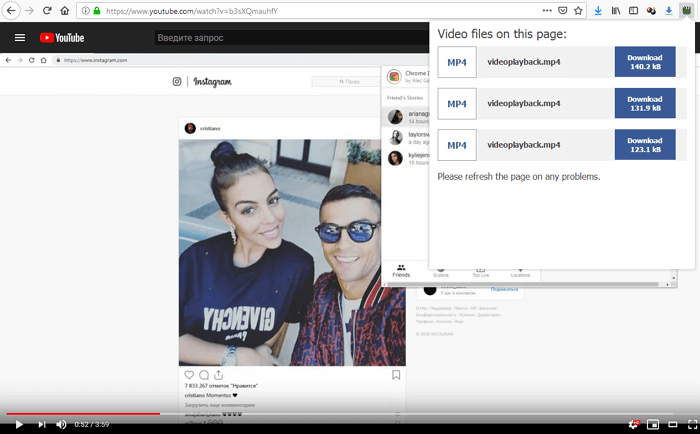
Task: Download third videoplayback.mp4 at 123.1 kB
Action: [x=644, y=145]
